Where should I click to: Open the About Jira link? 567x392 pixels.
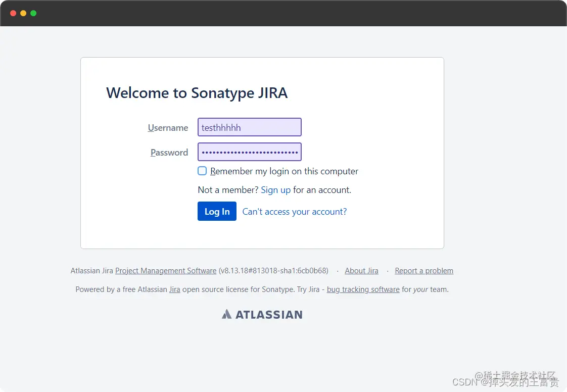(362, 270)
